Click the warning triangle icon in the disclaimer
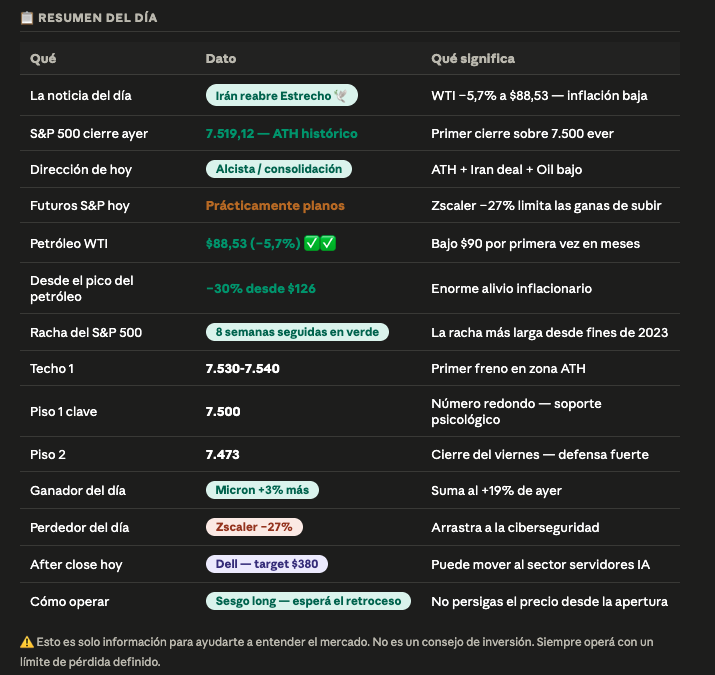The width and height of the screenshot is (715, 675). point(27,642)
